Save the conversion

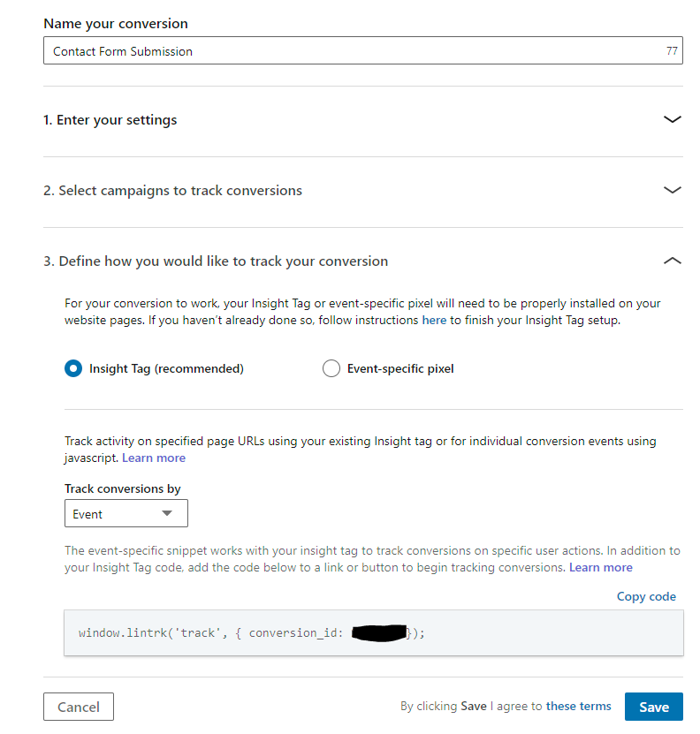[653, 706]
